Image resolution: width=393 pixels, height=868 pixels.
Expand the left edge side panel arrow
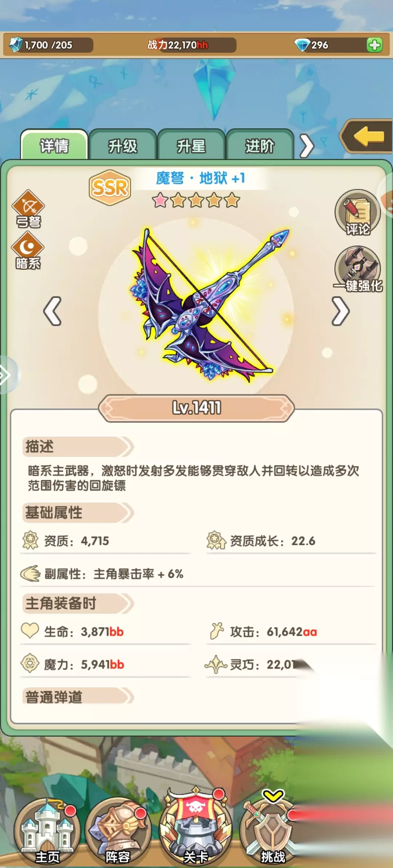coord(7,375)
